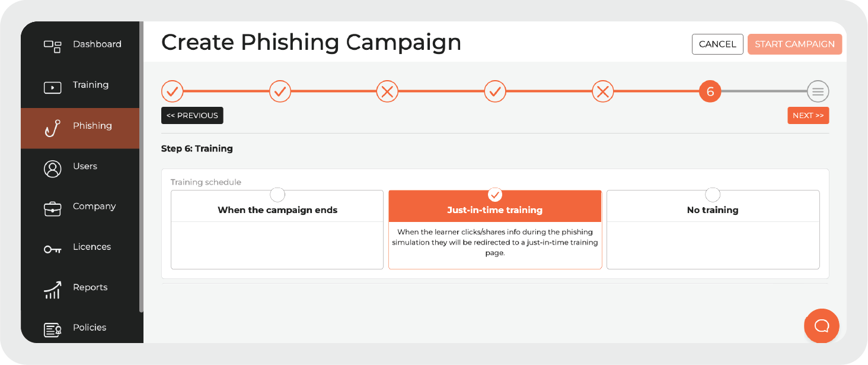Click step 6 on the progress bar
Viewport: 868px width, 365px height.
coord(710,91)
